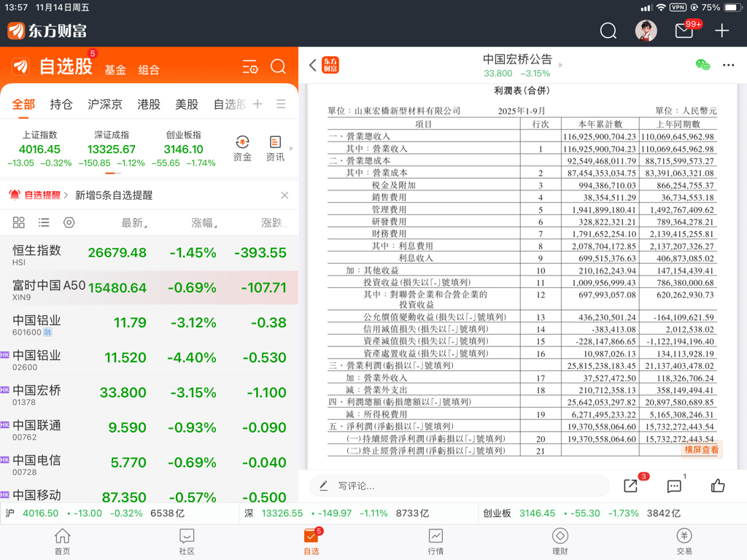Expand arrow next to 中国宏桥公告 title
The height and width of the screenshot is (560, 747).
tap(561, 65)
